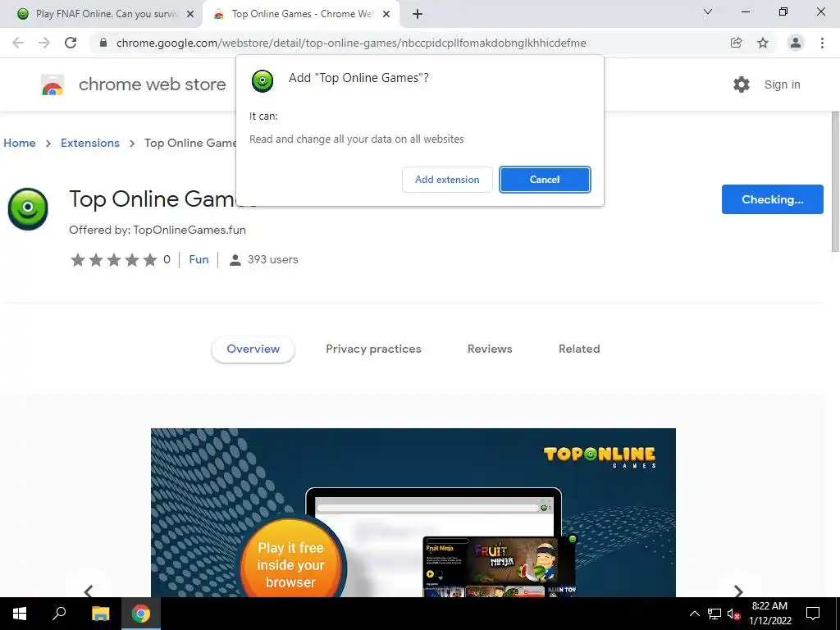Close the Top Online Games tab
This screenshot has width=840, height=630.
click(386, 14)
